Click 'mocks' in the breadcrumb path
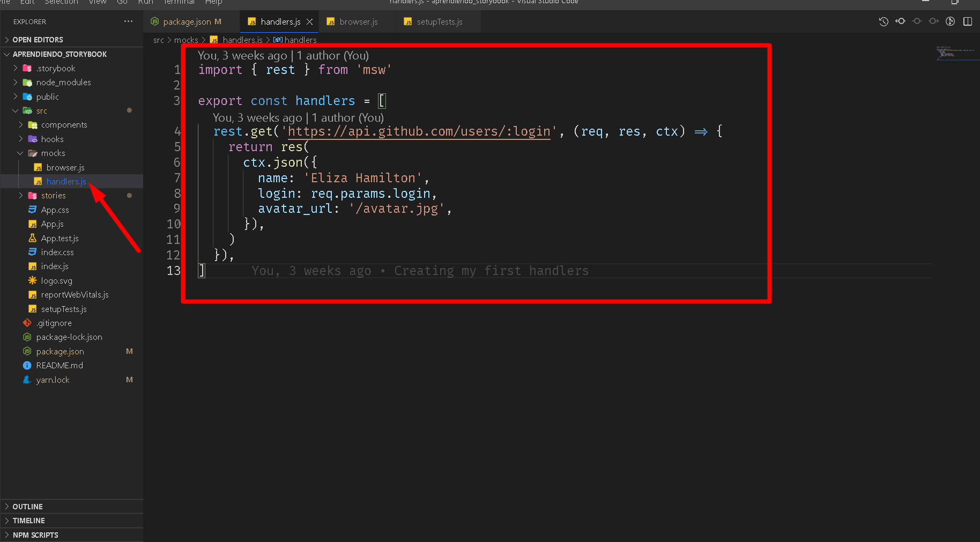Image resolution: width=980 pixels, height=542 pixels. tap(186, 40)
